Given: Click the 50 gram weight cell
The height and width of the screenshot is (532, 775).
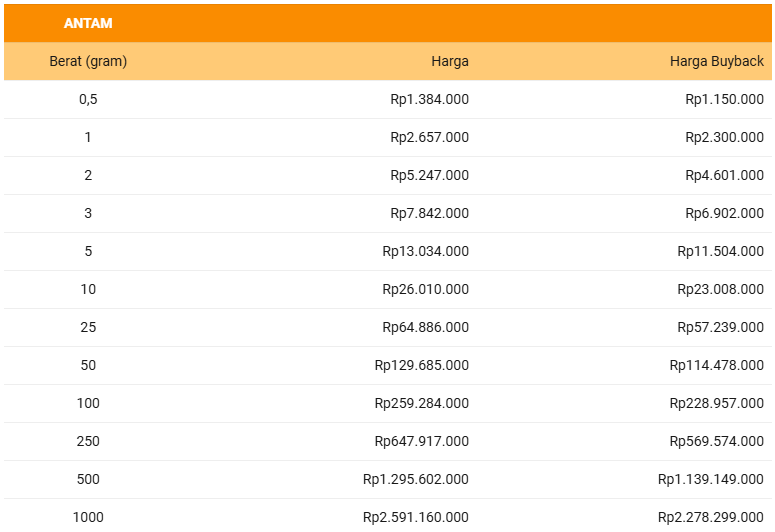Looking at the screenshot, I should pos(88,365).
